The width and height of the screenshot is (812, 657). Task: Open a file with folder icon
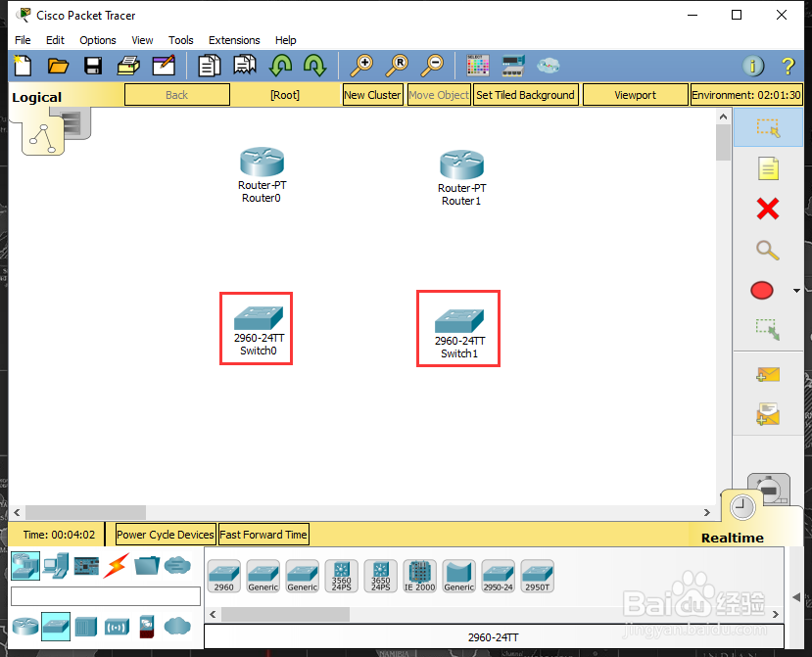58,66
